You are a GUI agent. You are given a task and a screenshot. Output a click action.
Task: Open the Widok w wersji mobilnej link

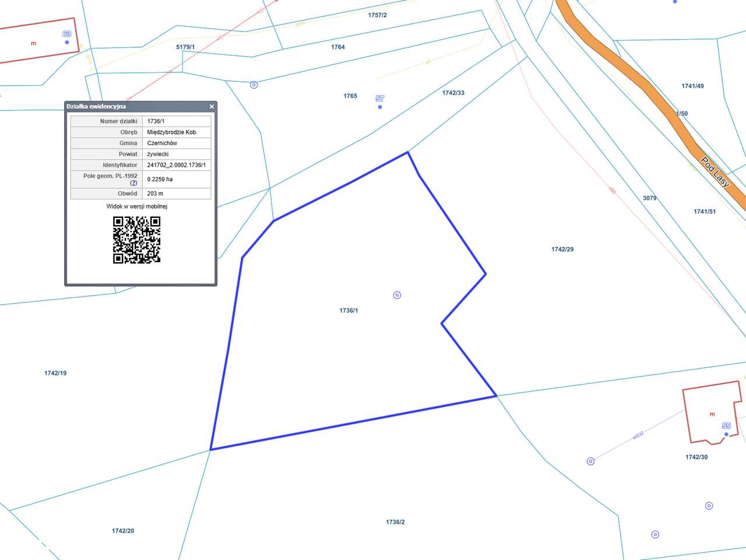(137, 206)
